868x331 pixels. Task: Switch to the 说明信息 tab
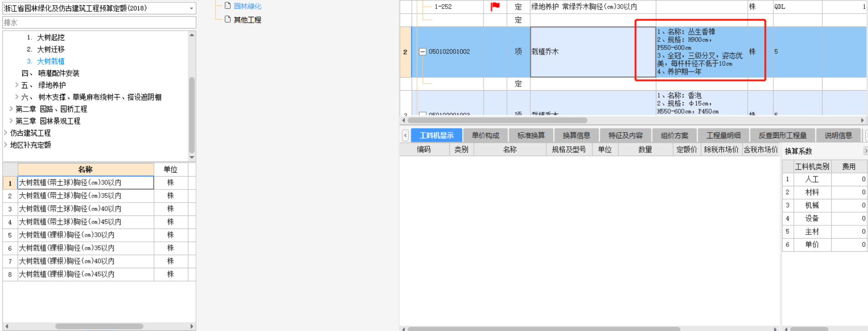click(838, 135)
